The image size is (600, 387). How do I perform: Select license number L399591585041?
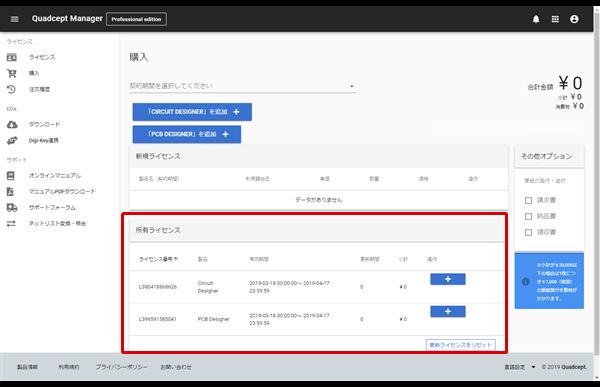click(158, 319)
